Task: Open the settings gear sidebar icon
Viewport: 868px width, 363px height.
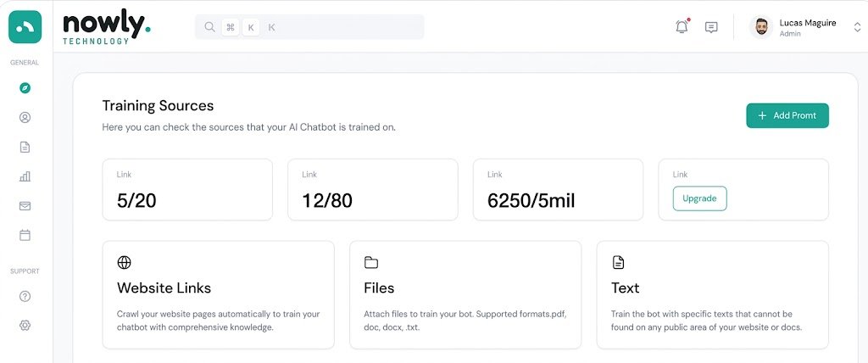Action: coord(25,326)
